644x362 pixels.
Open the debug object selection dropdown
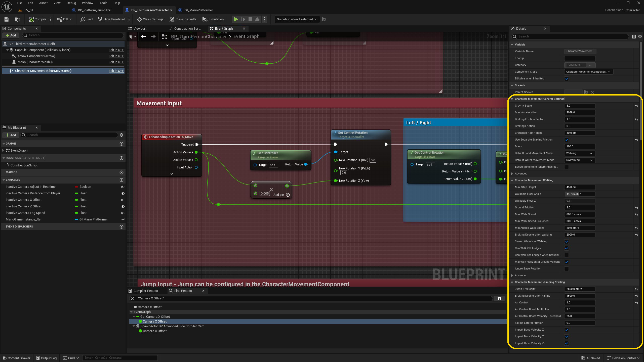tap(296, 19)
